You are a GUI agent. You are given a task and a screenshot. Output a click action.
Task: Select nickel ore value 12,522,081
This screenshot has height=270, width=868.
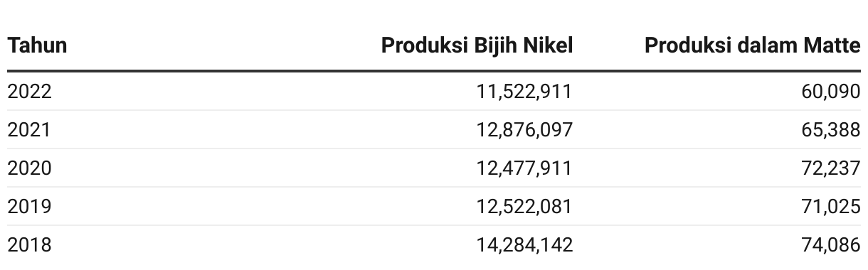coord(525,207)
